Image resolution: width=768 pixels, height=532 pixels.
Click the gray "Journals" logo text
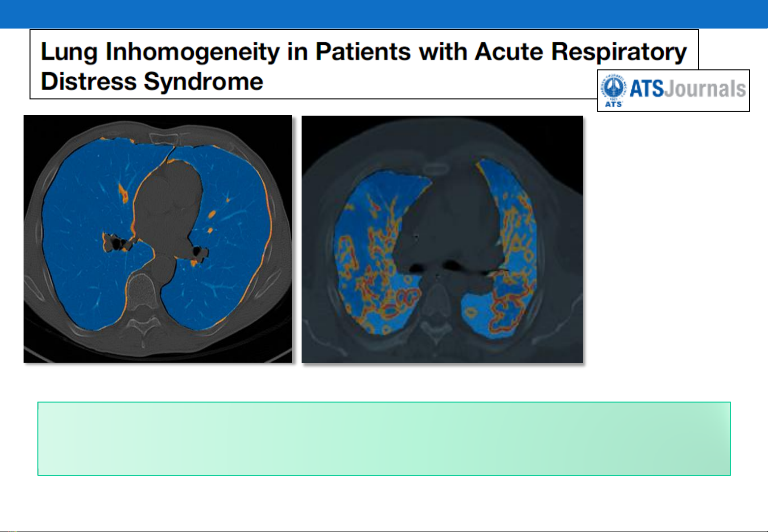pos(705,90)
